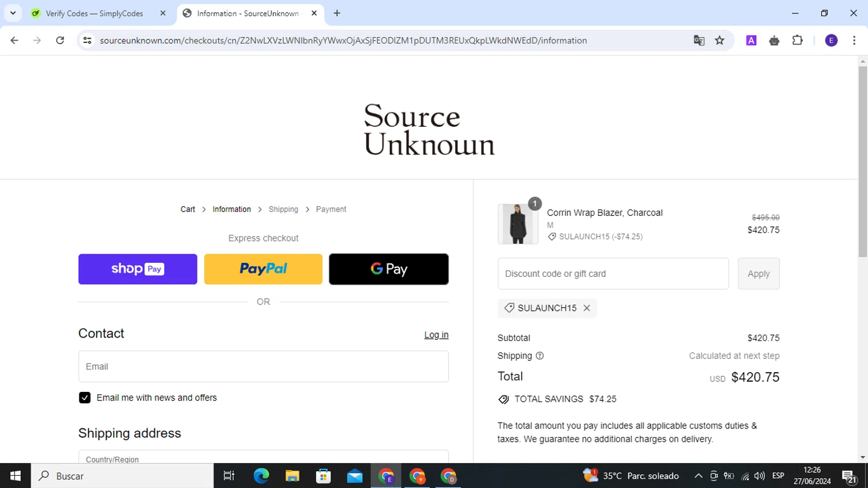Click the Apply discount button
The width and height of the screenshot is (868, 488).
(759, 274)
